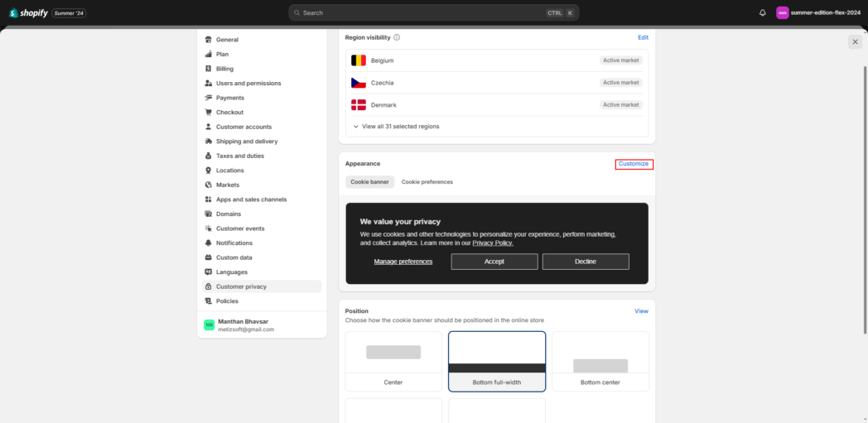868x423 pixels.
Task: Close the settings panel
Action: click(x=856, y=41)
